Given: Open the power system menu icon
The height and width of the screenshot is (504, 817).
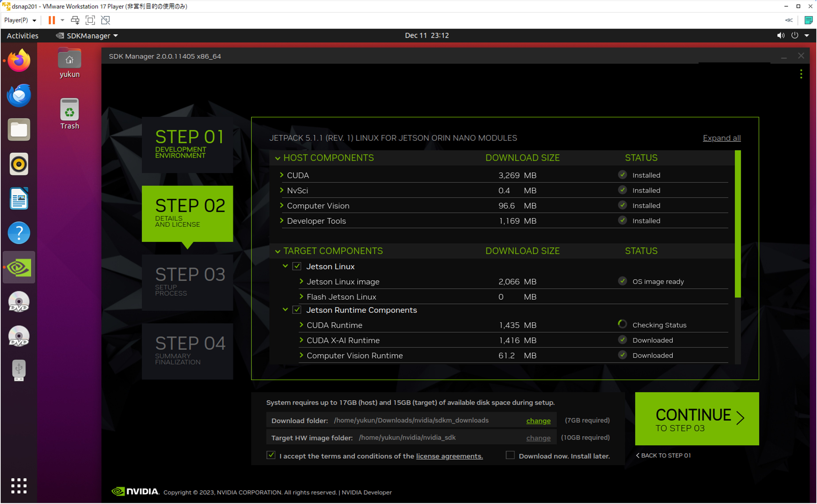Looking at the screenshot, I should click(795, 35).
